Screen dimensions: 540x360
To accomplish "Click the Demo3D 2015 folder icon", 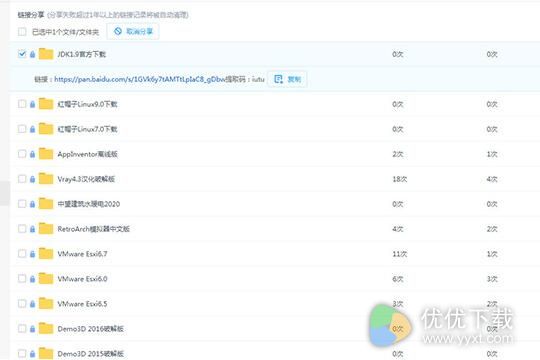I will pos(46,353).
